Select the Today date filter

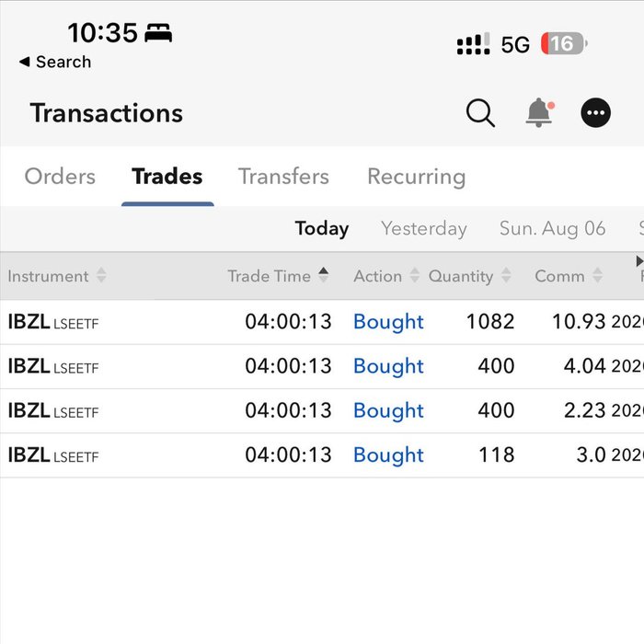coord(321,228)
